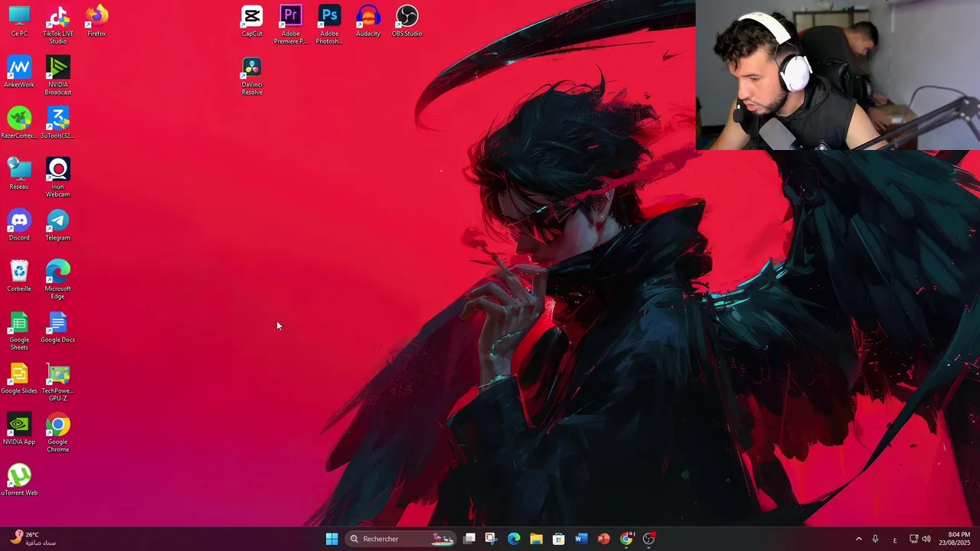The width and height of the screenshot is (980, 551).
Task: Select the 3uTools desktop shortcut
Action: (58, 122)
